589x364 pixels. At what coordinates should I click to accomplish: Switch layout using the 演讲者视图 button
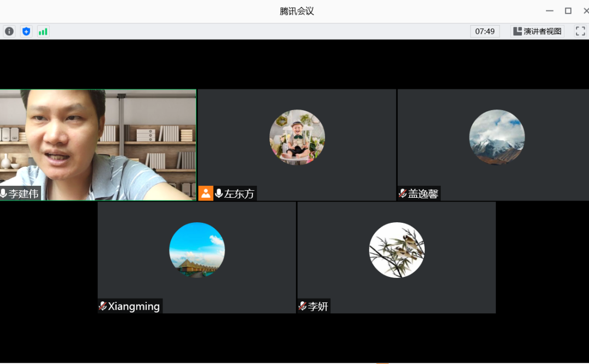(x=537, y=32)
